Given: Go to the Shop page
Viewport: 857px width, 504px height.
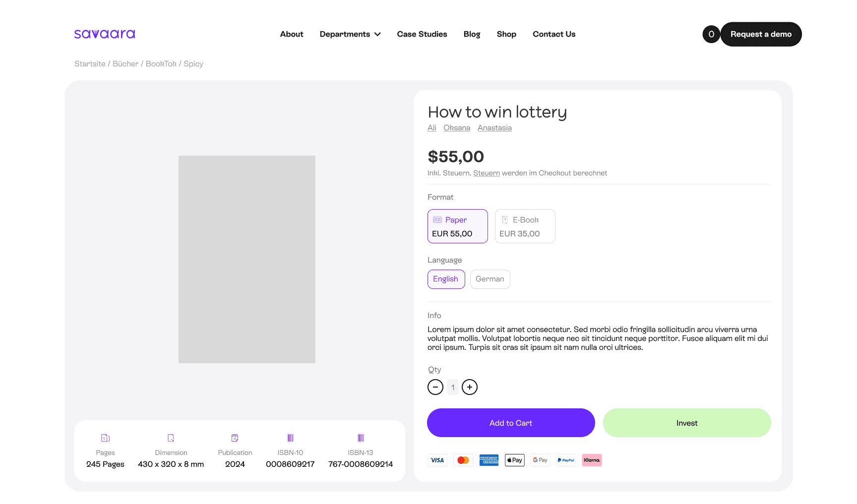Looking at the screenshot, I should [506, 34].
